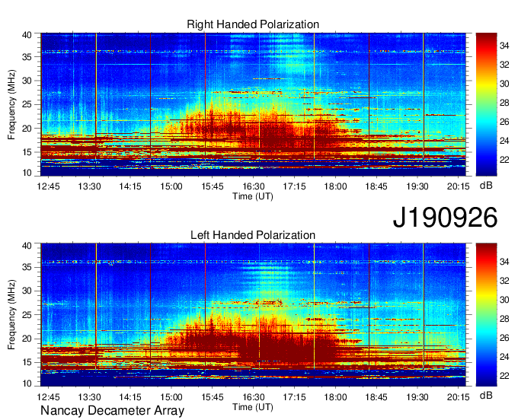Click the 20:15 time tick of the Right Handed plot
The image size is (518, 420).
tap(459, 186)
